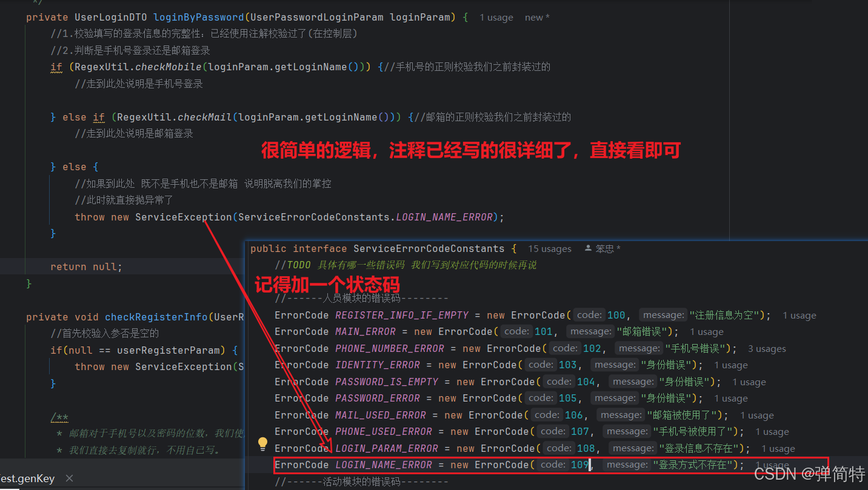The width and height of the screenshot is (868, 490).
Task: Switch to the Test.genKey tab
Action: click(27, 478)
